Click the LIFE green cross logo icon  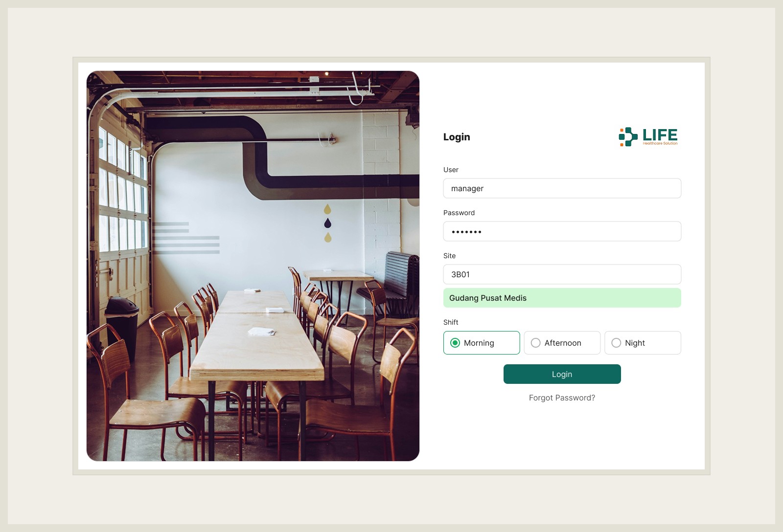(x=628, y=137)
